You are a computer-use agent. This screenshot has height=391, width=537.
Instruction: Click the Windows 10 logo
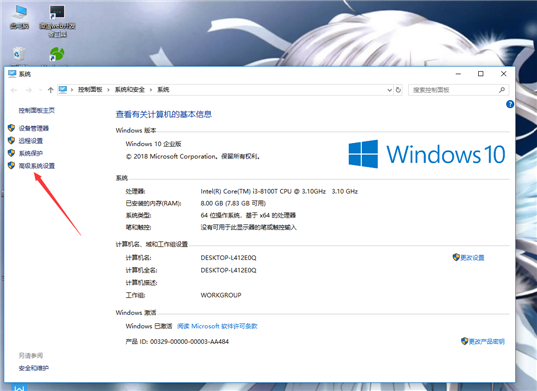click(x=427, y=154)
